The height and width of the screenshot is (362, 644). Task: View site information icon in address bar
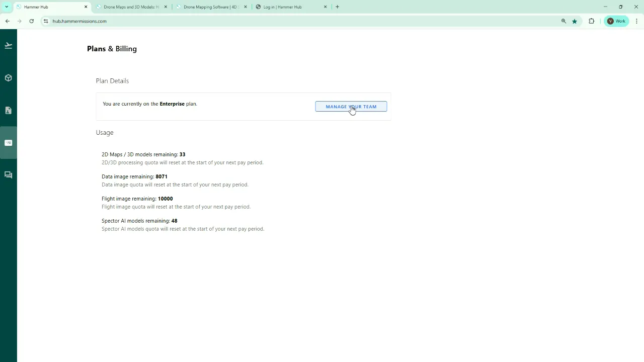(x=45, y=21)
